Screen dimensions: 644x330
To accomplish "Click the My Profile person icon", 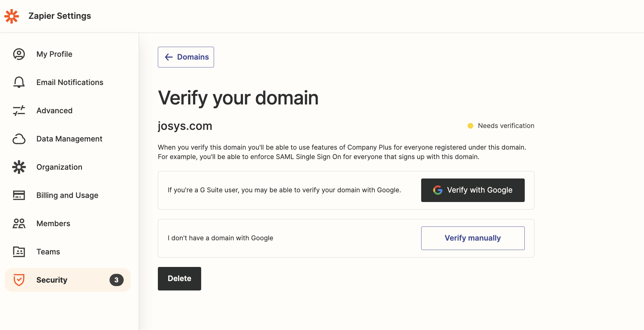I will click(19, 54).
